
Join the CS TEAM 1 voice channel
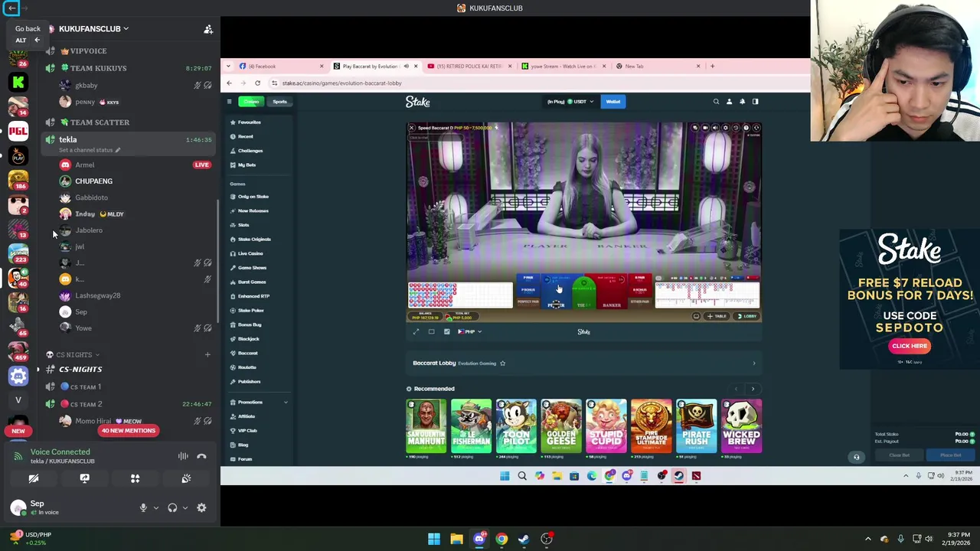(85, 387)
